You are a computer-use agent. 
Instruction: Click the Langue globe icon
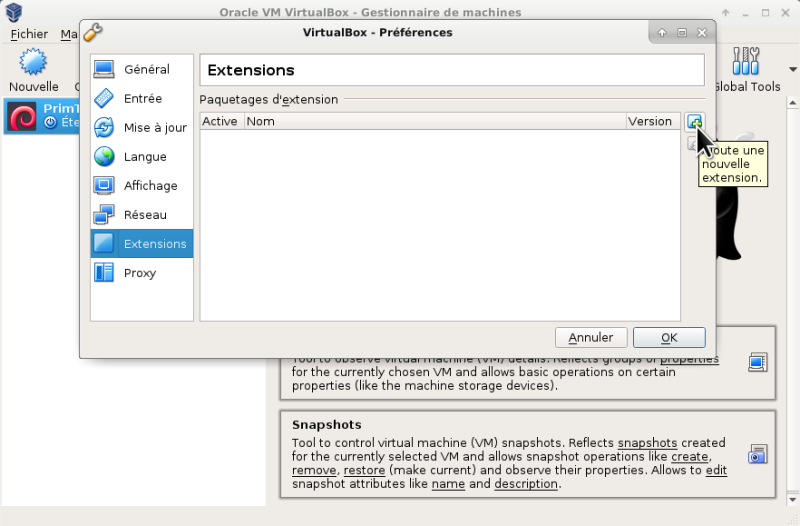[x=104, y=157]
